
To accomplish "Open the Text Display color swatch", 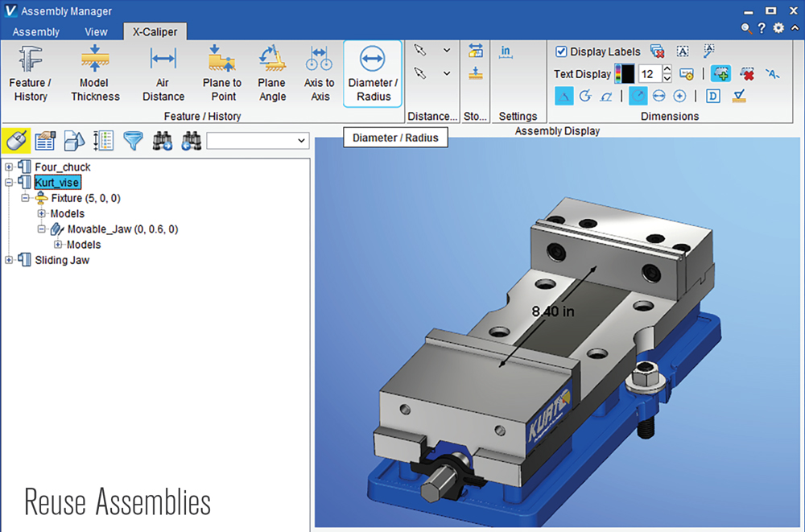I will tap(624, 74).
